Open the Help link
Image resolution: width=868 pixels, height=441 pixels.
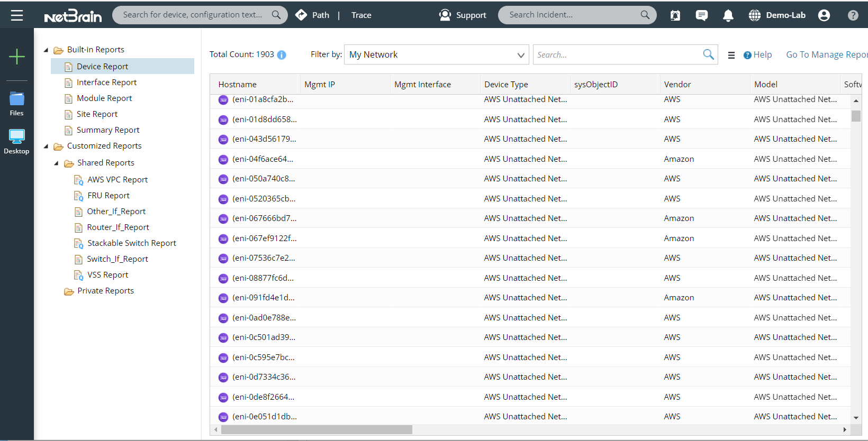758,55
